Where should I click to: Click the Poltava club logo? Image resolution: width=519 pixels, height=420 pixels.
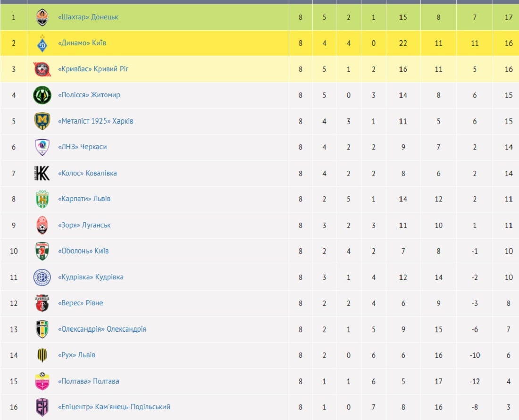[42, 381]
